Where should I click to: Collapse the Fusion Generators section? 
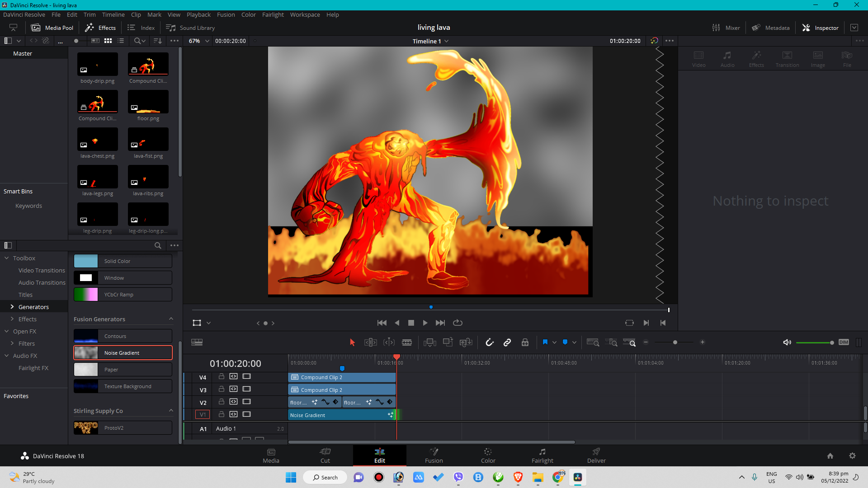click(x=171, y=319)
